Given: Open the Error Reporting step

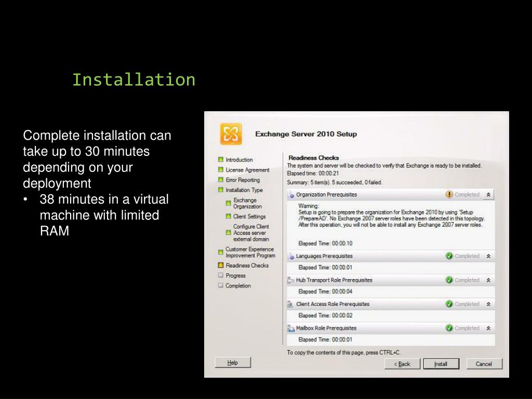Looking at the screenshot, I should (243, 180).
